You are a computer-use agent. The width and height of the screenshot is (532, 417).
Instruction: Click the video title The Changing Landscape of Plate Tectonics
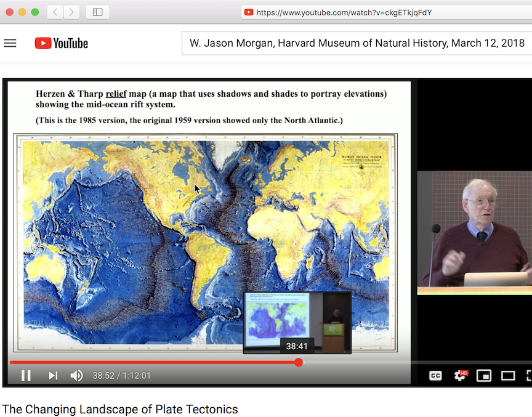(x=119, y=409)
